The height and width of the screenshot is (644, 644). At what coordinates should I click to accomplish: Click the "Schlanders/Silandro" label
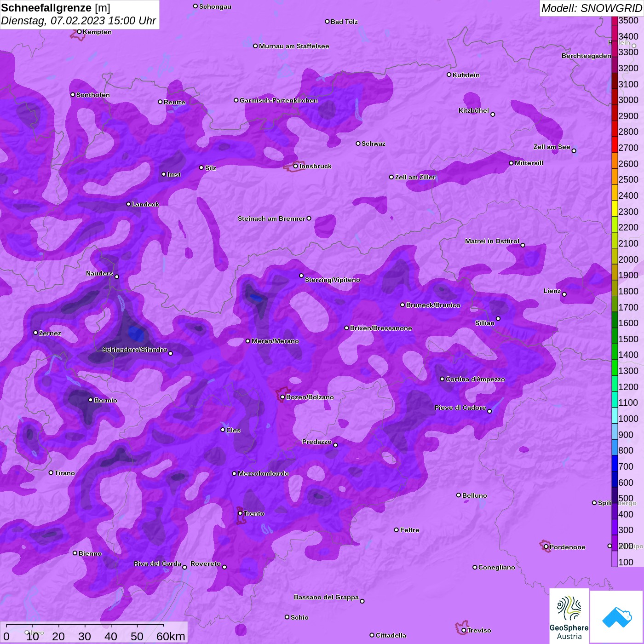tap(135, 350)
